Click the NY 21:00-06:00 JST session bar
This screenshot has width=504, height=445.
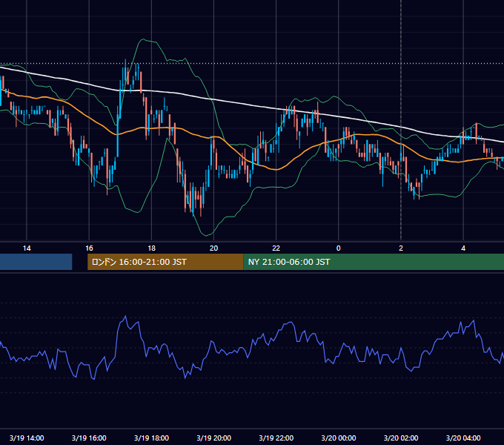pos(374,262)
